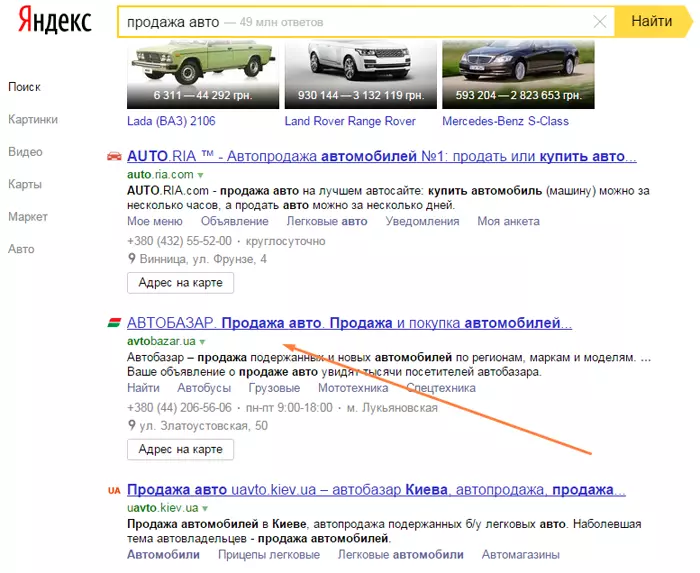Open the Видео search section
This screenshot has height=573, width=700.
[25, 152]
